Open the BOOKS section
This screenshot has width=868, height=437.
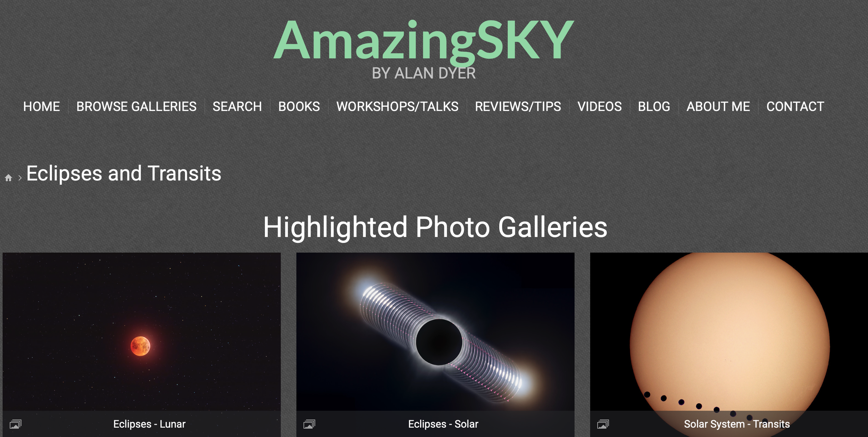(299, 106)
